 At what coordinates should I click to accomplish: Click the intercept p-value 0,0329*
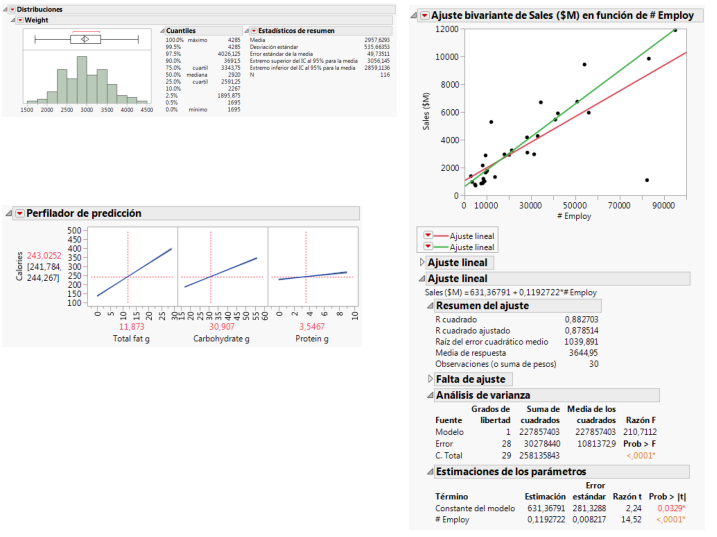672,508
